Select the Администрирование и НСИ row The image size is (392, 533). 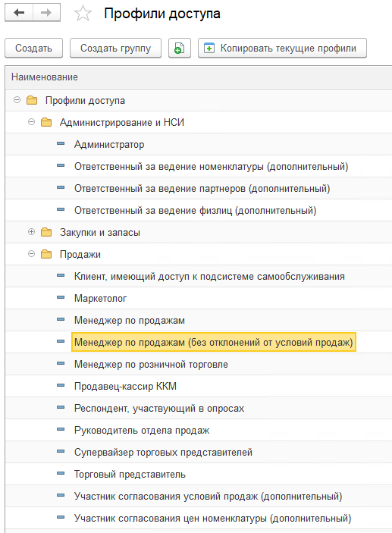[x=199, y=122]
